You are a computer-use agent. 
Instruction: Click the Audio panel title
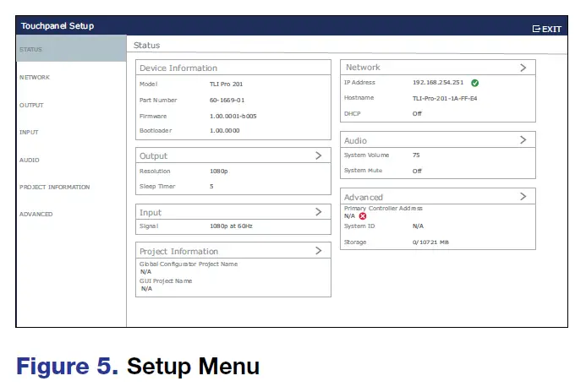click(x=355, y=141)
